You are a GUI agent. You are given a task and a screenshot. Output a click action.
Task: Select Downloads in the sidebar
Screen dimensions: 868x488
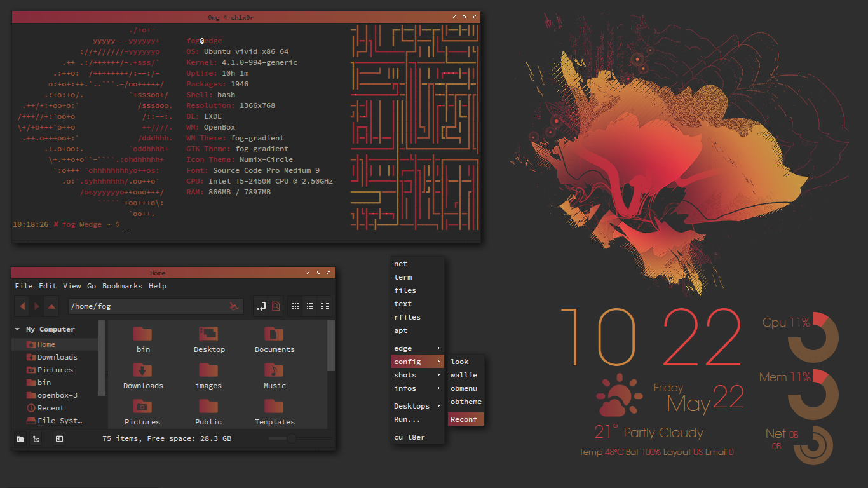point(55,357)
